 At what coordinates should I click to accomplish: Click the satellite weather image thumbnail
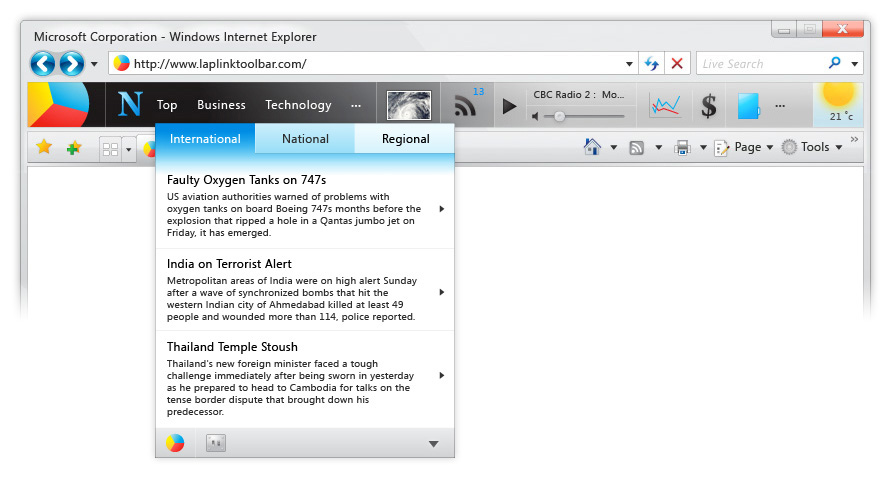(x=408, y=105)
